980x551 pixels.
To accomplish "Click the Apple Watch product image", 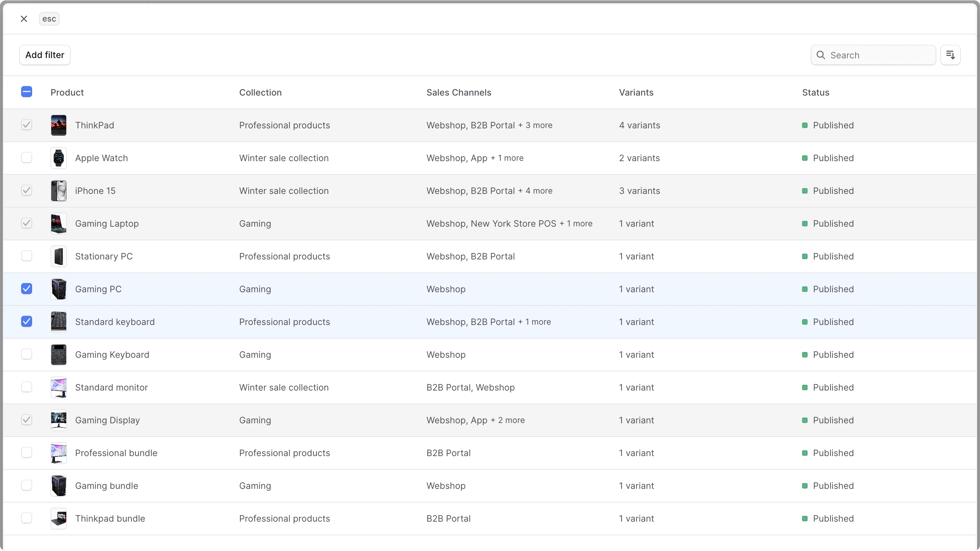I will 59,158.
